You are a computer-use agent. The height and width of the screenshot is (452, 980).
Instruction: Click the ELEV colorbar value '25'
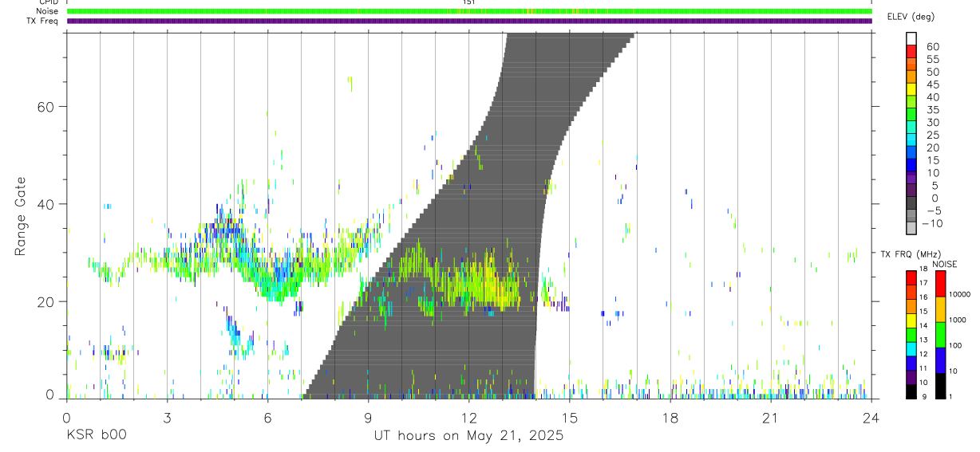(x=932, y=136)
